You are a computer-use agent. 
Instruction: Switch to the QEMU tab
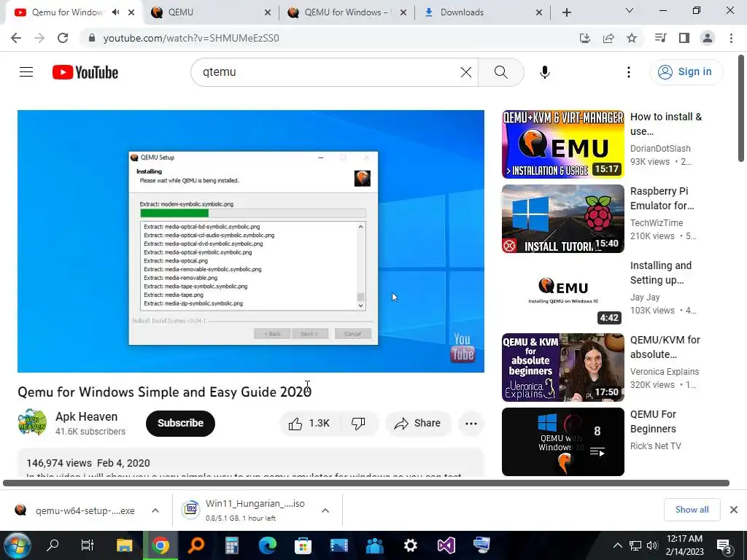tap(211, 12)
